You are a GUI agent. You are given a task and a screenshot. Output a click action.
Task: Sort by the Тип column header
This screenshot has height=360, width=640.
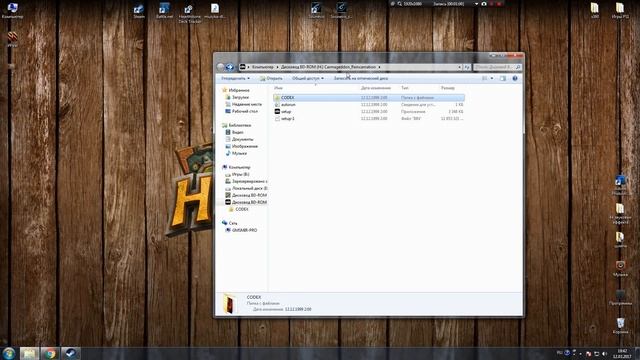tap(404, 88)
